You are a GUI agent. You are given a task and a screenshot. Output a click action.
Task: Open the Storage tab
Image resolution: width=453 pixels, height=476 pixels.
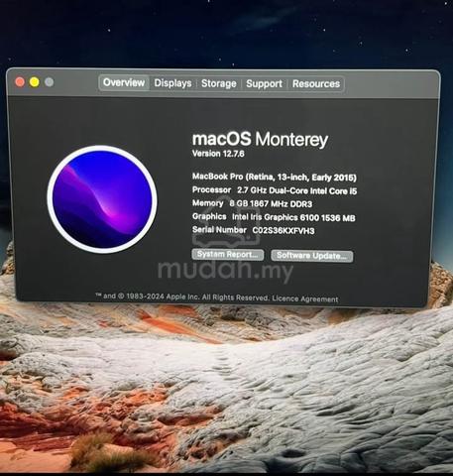(x=219, y=83)
